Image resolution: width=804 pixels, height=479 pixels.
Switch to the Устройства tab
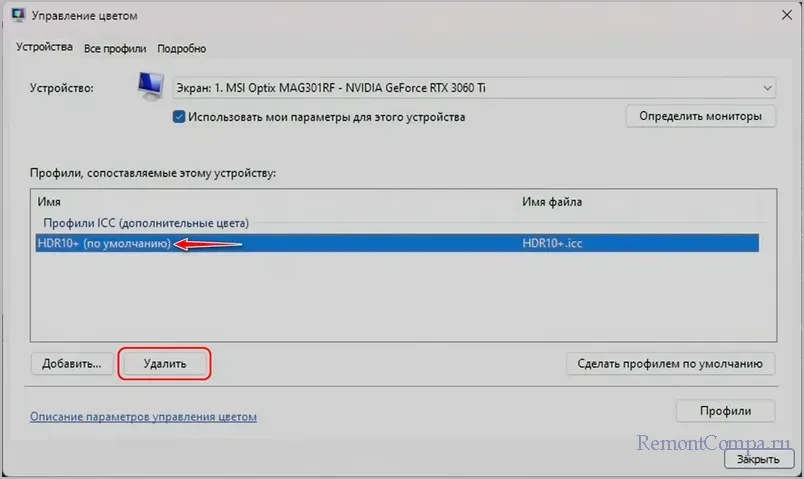[44, 47]
